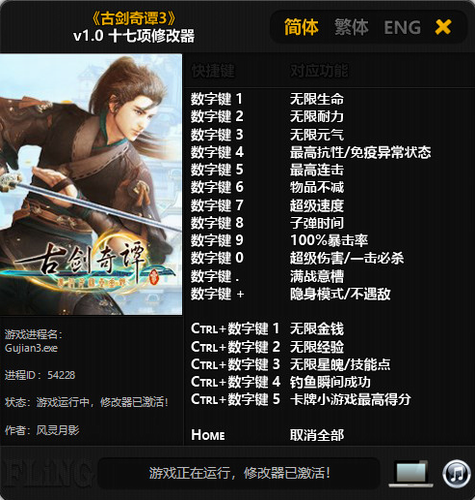The image size is (475, 501).
Task: Click the game cover artwork
Action: [x=91, y=184]
